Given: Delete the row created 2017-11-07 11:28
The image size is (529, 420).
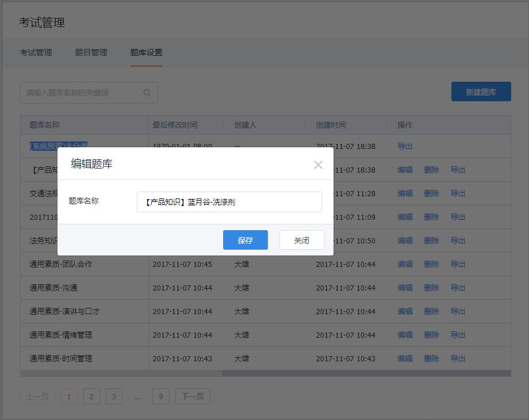Looking at the screenshot, I should 431,193.
